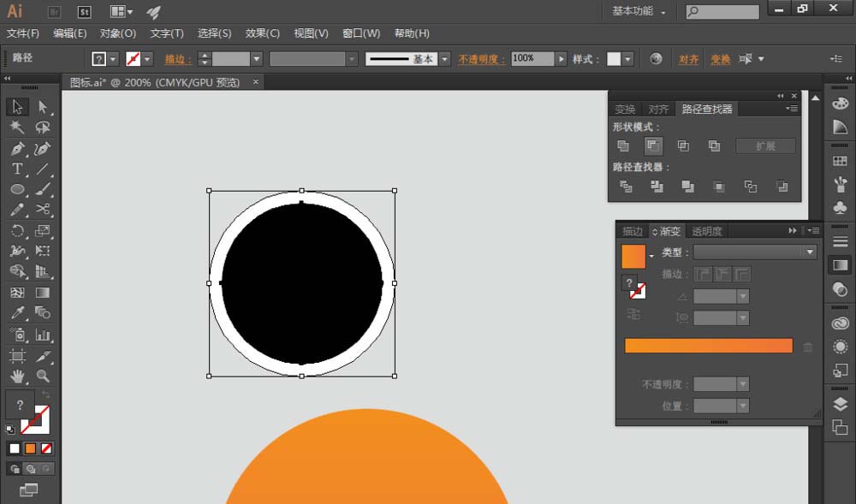Screen dimensions: 856x504
Task: Select the Paintbrush tool
Action: point(43,189)
